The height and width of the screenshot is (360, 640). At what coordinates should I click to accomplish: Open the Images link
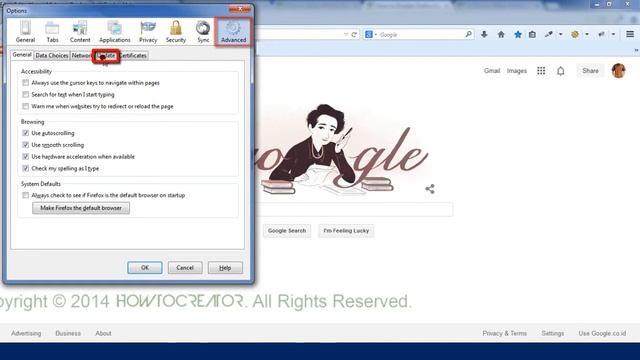(x=516, y=71)
